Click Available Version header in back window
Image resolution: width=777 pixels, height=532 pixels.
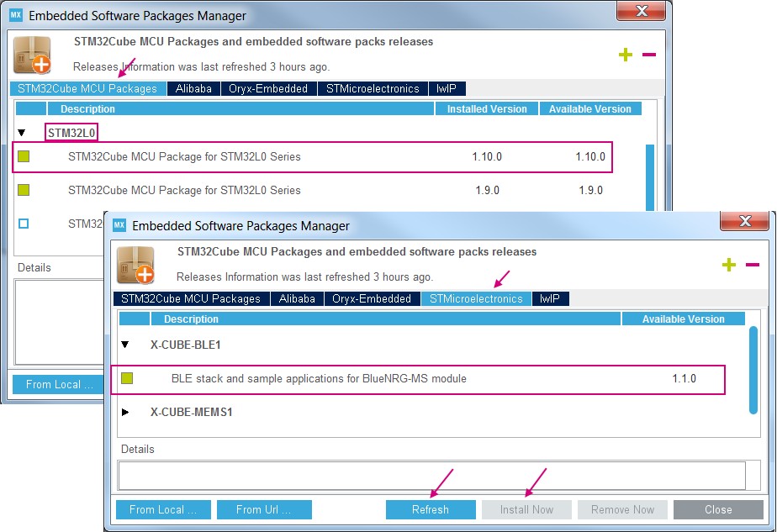click(590, 109)
